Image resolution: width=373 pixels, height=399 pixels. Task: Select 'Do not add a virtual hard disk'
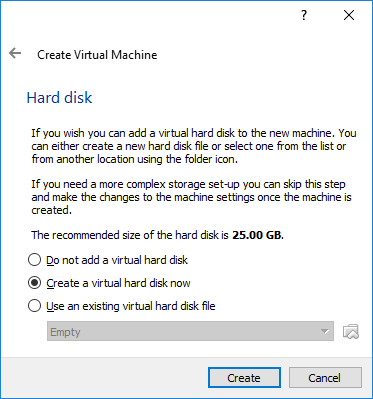click(108, 260)
